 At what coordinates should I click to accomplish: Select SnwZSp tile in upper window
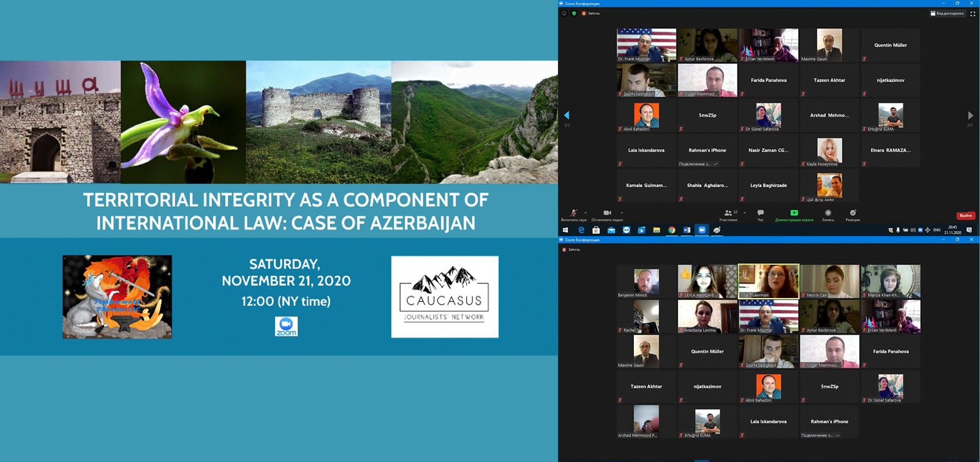click(707, 115)
